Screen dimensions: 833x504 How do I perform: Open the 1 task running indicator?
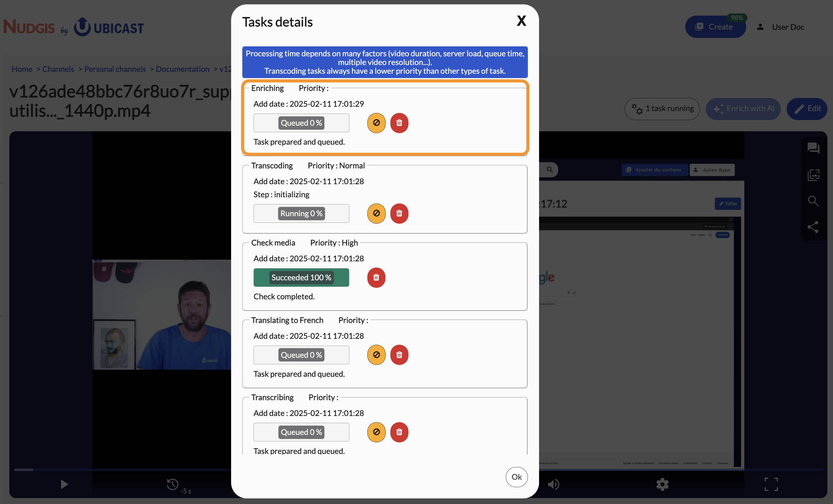pos(662,109)
